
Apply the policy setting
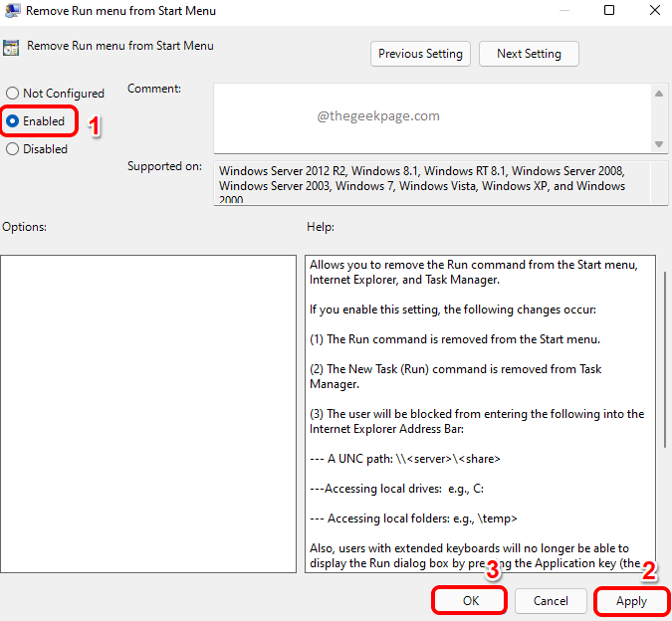tap(631, 601)
